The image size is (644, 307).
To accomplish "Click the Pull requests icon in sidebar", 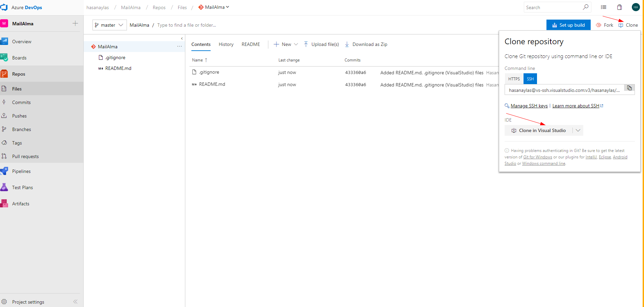I will click(x=4, y=156).
